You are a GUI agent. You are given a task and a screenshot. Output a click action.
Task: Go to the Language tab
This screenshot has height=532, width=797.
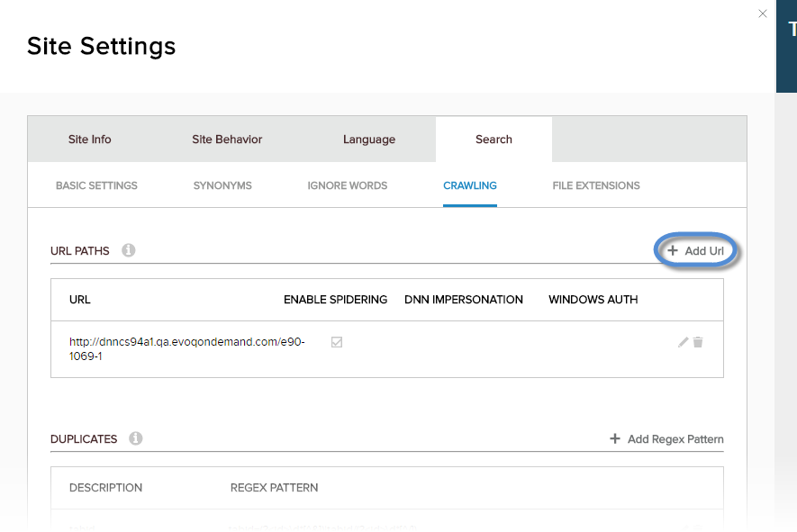(x=369, y=140)
